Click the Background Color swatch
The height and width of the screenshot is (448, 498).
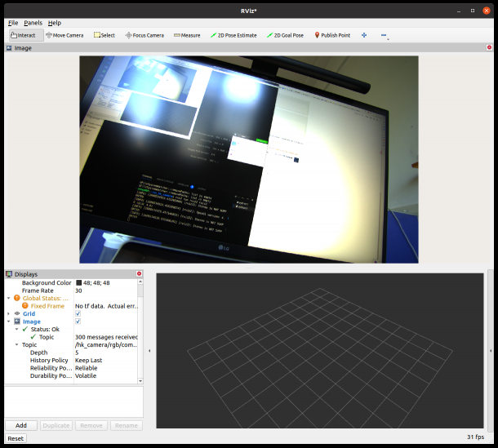pos(78,282)
